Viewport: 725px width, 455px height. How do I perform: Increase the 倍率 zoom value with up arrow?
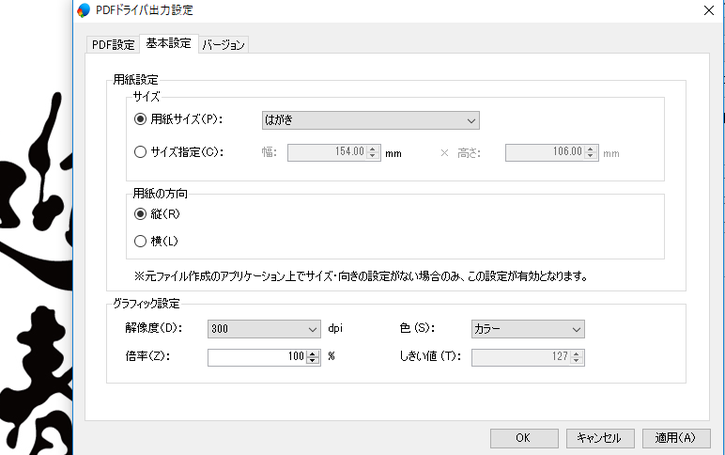click(x=313, y=354)
